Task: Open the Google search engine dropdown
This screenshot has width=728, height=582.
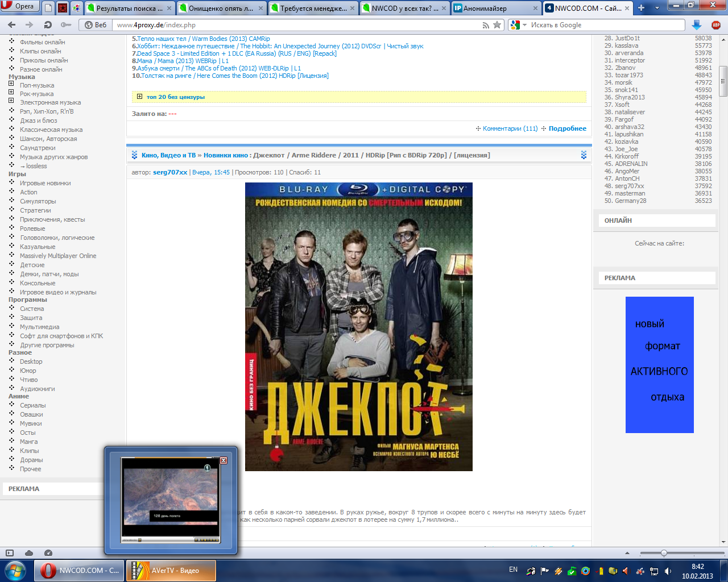Action: click(518, 25)
